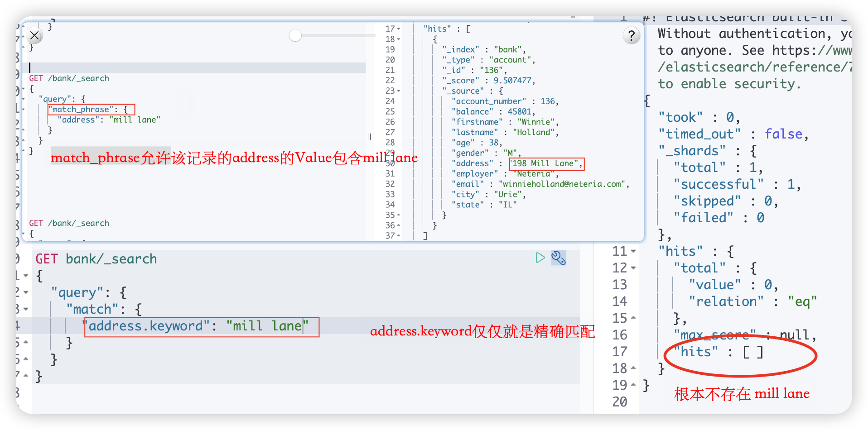Click the empty "hits" : [ ] line

pos(719,352)
